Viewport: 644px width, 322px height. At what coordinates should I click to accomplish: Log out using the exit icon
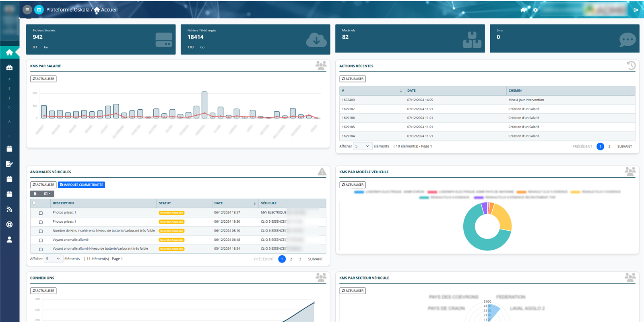point(636,10)
